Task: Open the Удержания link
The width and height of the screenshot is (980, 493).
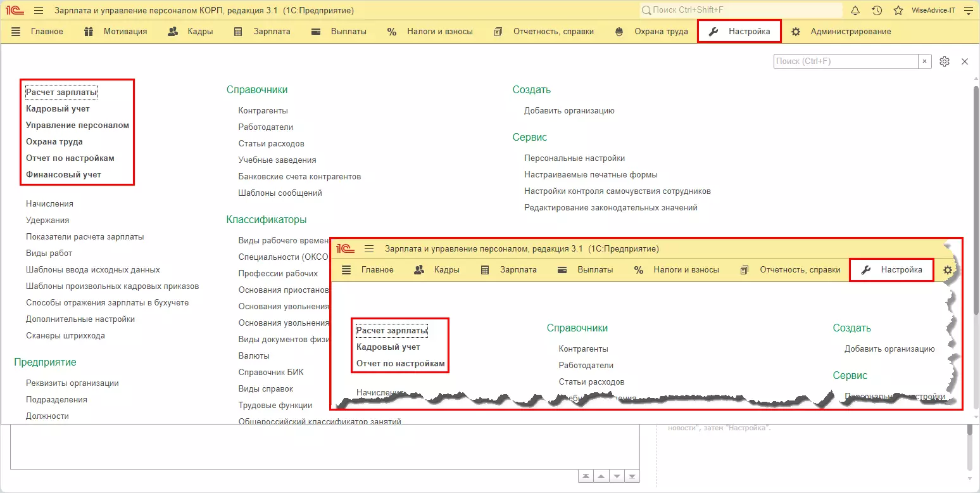Action: 47,221
